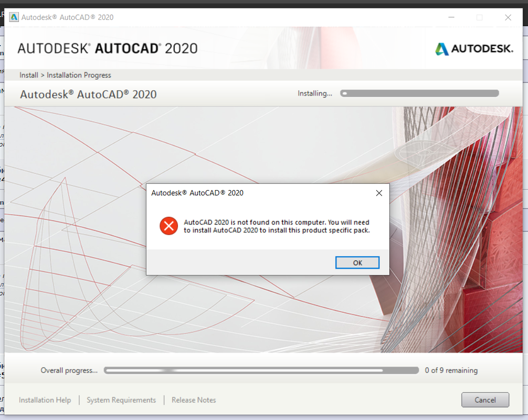Click the 'Install > Installation Progress' breadcrumb
This screenshot has width=528, height=420.
tap(65, 75)
